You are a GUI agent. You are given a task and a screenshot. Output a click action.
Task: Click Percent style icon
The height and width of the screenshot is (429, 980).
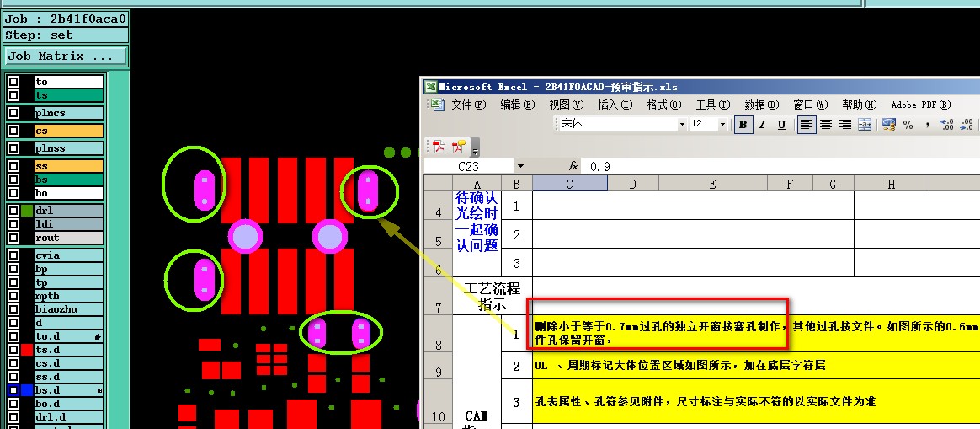908,125
